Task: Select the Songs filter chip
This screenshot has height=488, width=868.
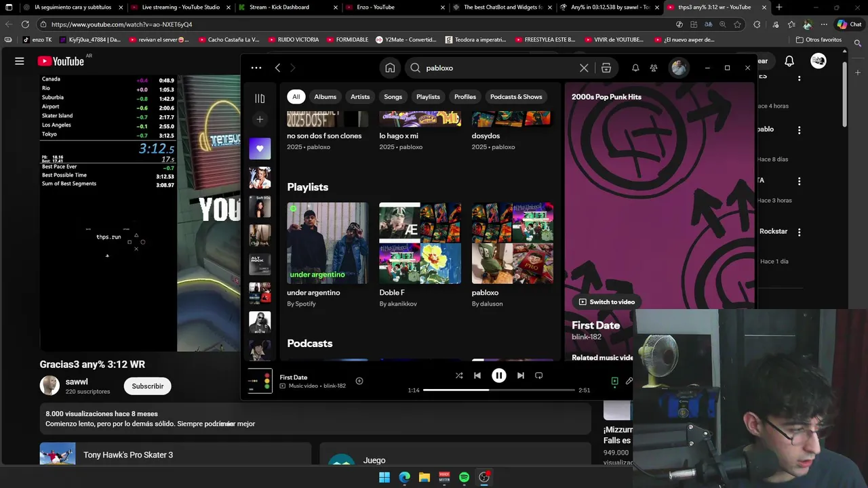Action: click(393, 97)
